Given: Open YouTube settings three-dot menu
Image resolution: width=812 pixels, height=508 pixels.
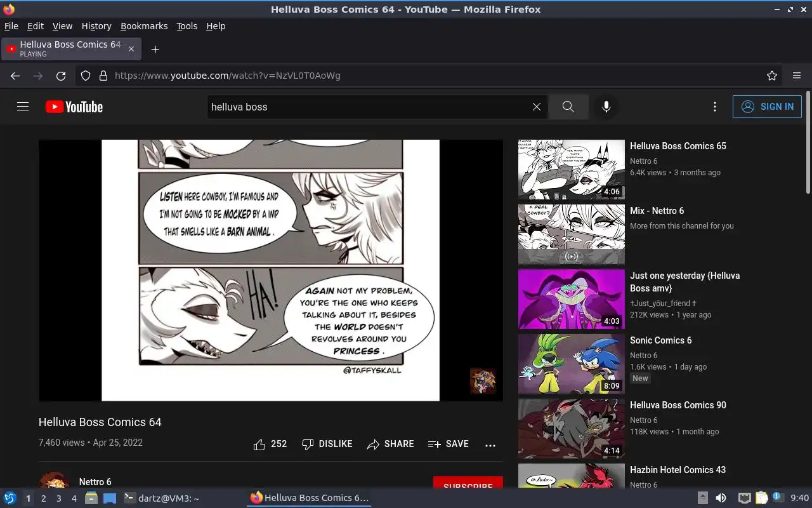Looking at the screenshot, I should [x=715, y=107].
